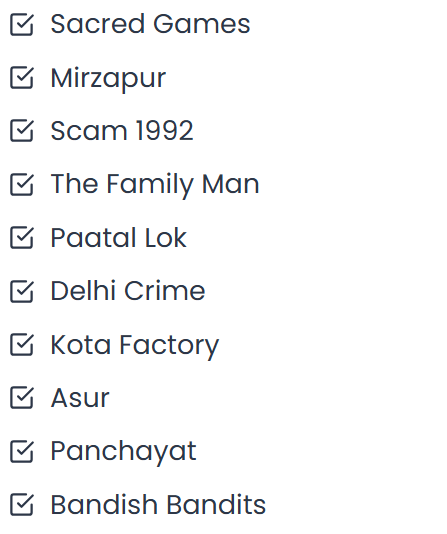The height and width of the screenshot is (534, 447).
Task: Select the Sacred Games text
Action: (150, 24)
